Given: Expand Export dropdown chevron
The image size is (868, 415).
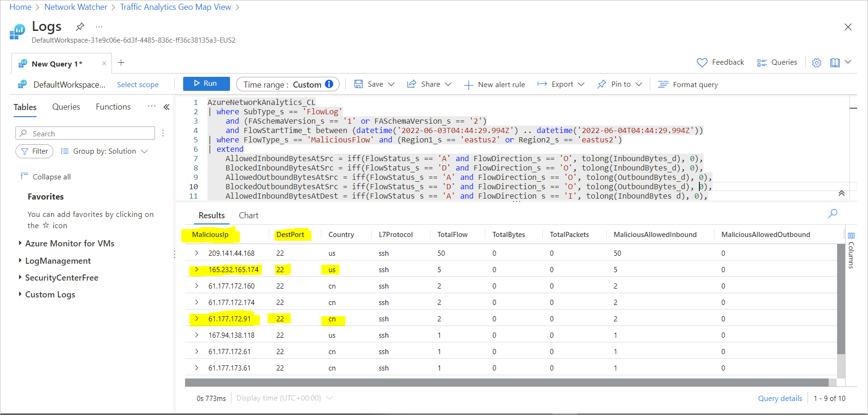Looking at the screenshot, I should [x=581, y=84].
